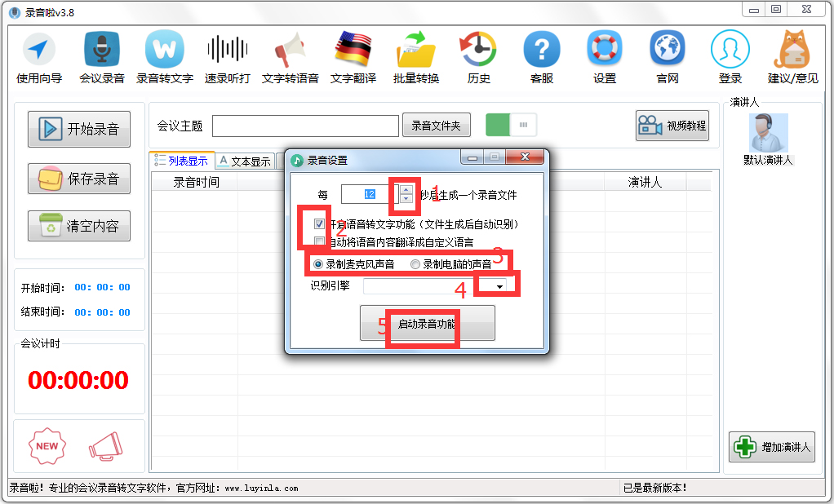View 历史 recording history

tap(478, 49)
